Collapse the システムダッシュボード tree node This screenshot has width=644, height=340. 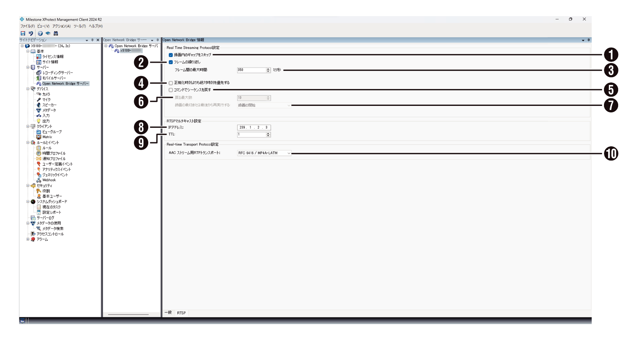point(28,201)
